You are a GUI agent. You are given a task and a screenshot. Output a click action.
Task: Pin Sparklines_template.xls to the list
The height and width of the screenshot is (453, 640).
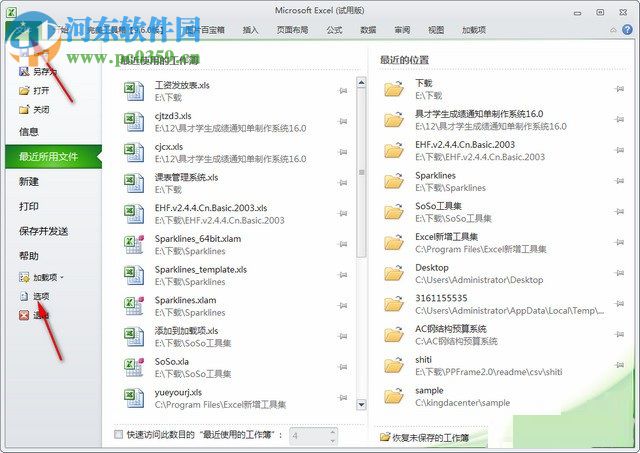click(343, 275)
